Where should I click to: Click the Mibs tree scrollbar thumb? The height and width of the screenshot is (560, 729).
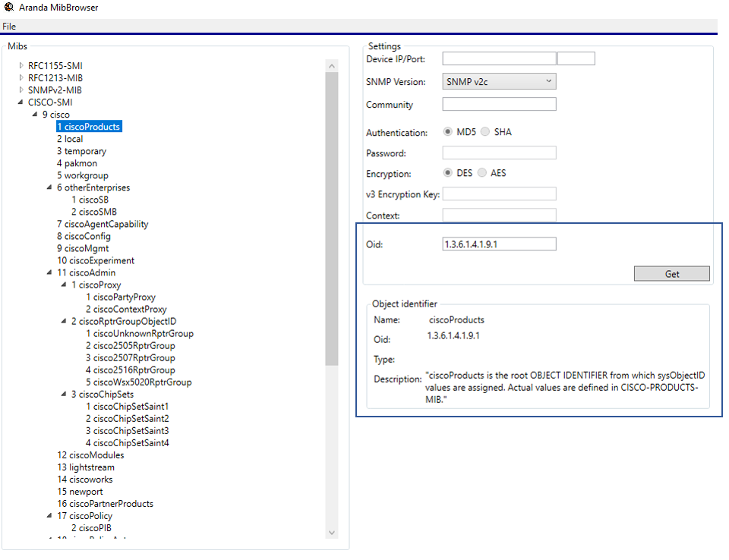point(332,219)
